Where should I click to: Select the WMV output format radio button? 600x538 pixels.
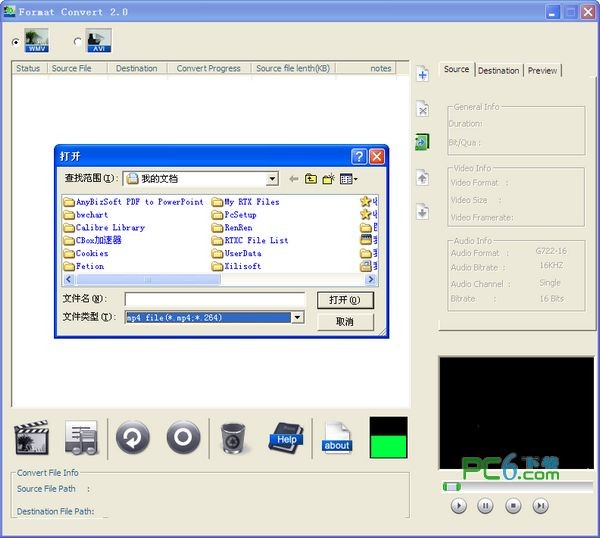point(16,42)
